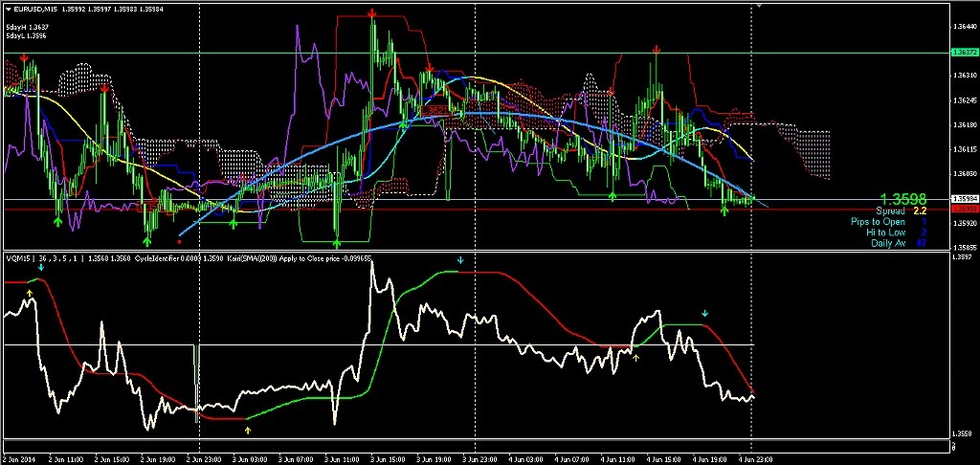Click the large green 1.3598 price display
The width and height of the screenshot is (980, 465).
(905, 199)
